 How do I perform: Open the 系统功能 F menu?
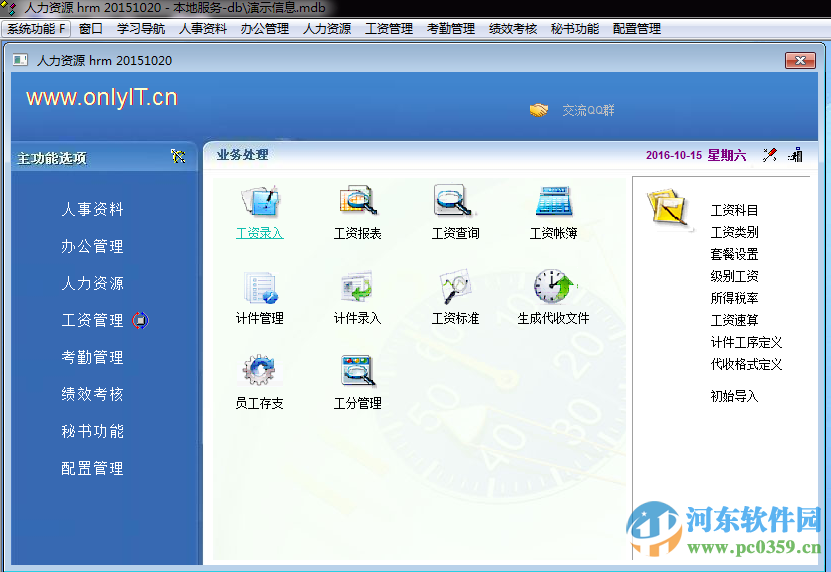click(x=36, y=29)
